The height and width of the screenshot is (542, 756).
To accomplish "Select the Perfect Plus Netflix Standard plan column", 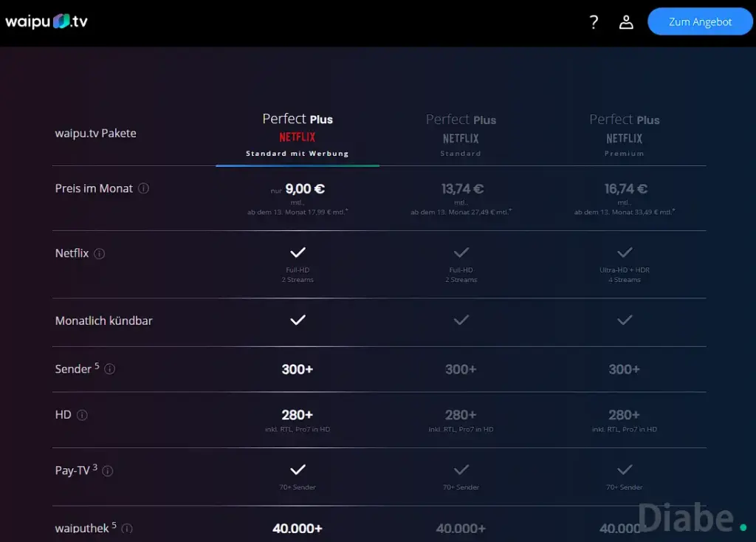I will pos(461,133).
